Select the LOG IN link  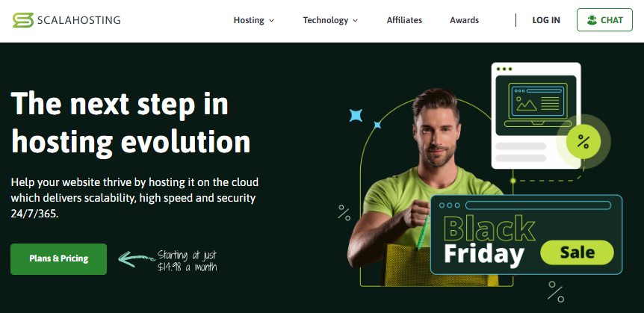pos(546,20)
